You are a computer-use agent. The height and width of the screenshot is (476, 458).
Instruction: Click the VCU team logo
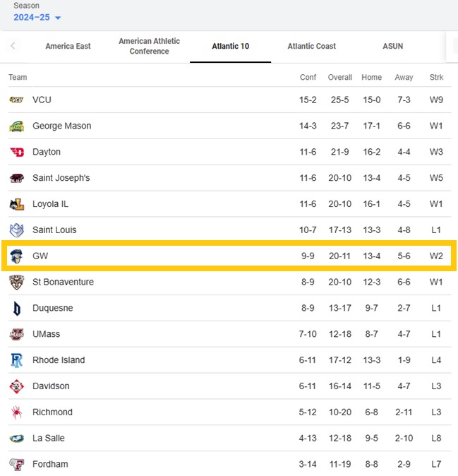click(x=17, y=100)
